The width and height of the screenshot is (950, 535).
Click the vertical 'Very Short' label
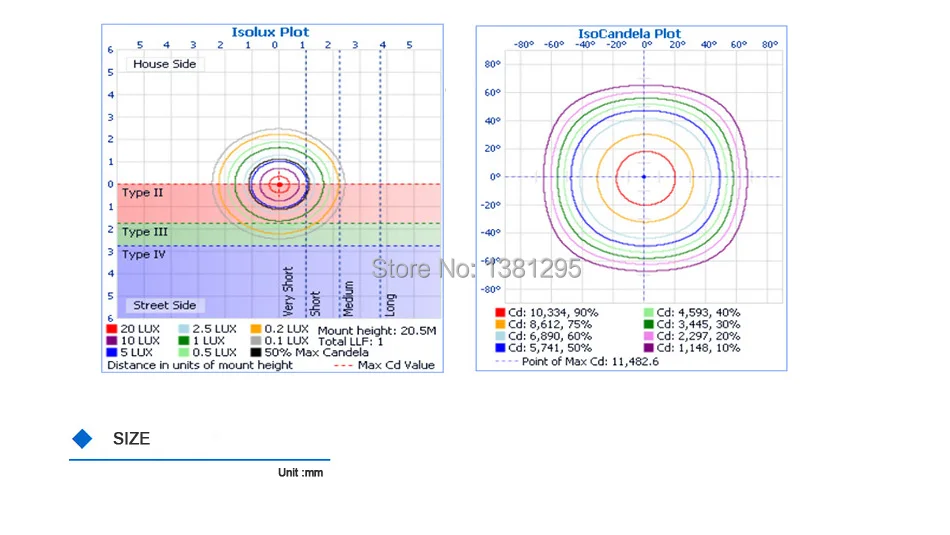point(288,291)
